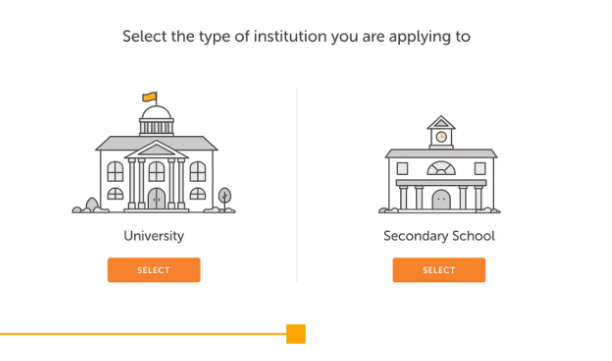Click the University building illustration
The height and width of the screenshot is (361, 612).
point(154,153)
